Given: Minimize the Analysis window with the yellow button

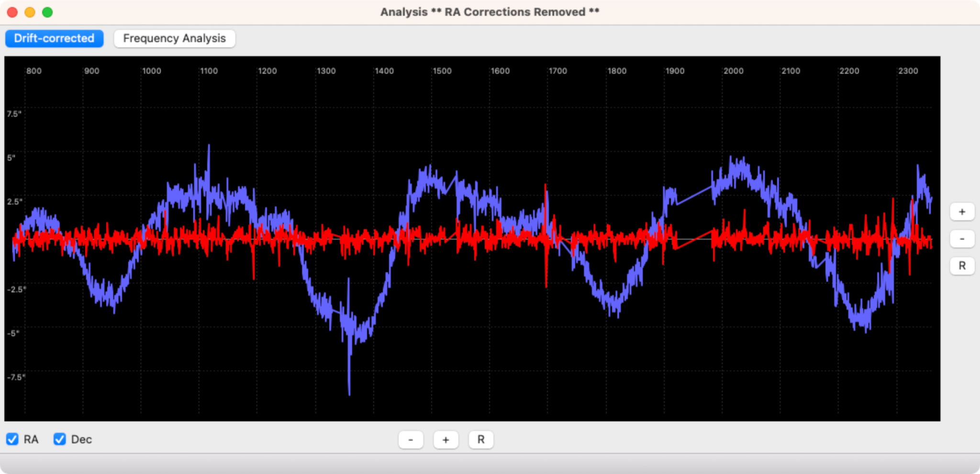Looking at the screenshot, I should pyautogui.click(x=30, y=12).
